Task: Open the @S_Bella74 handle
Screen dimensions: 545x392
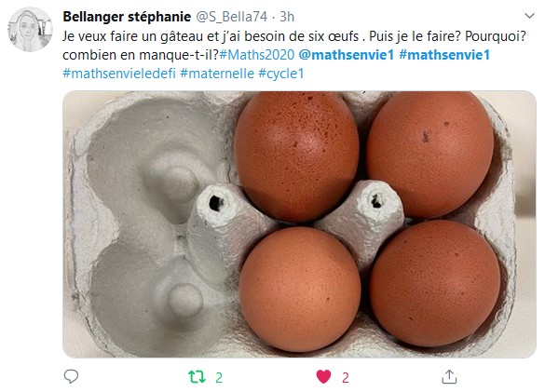Action: [x=232, y=17]
